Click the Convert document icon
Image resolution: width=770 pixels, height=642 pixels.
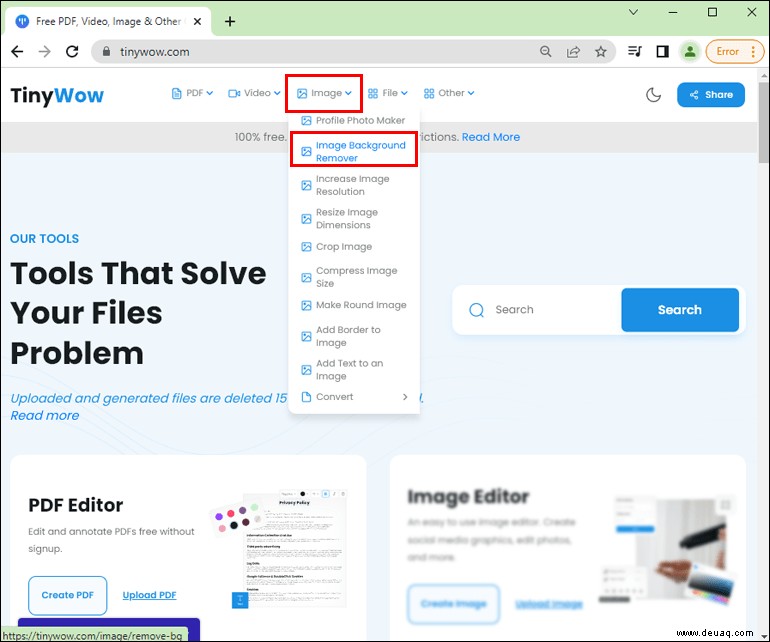[x=306, y=397]
